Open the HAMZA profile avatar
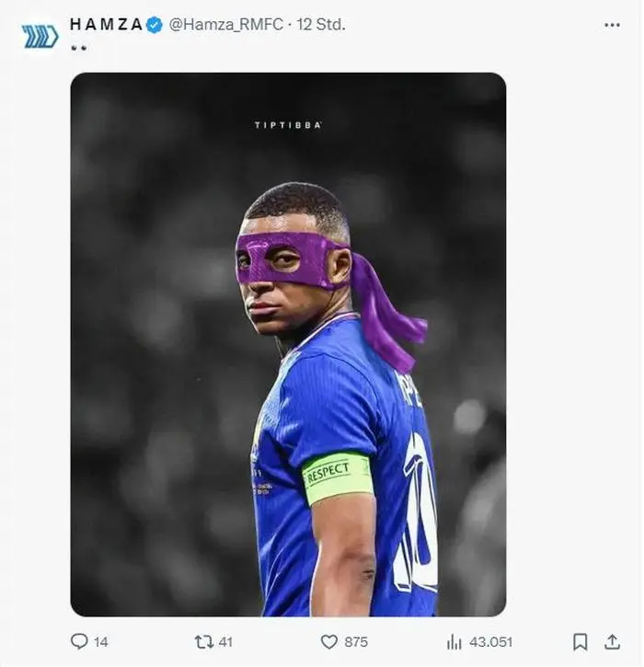Screen dimensions: 644x667 (x=40, y=37)
